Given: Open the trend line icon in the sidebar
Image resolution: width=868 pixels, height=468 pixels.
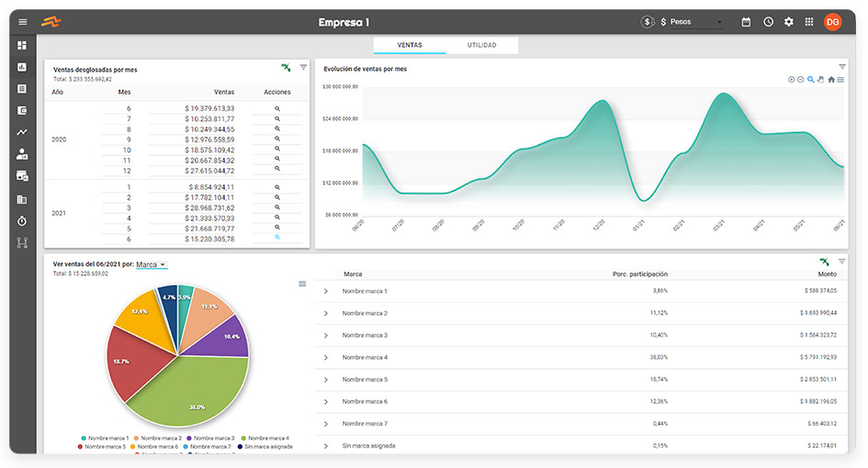Looking at the screenshot, I should [x=22, y=132].
